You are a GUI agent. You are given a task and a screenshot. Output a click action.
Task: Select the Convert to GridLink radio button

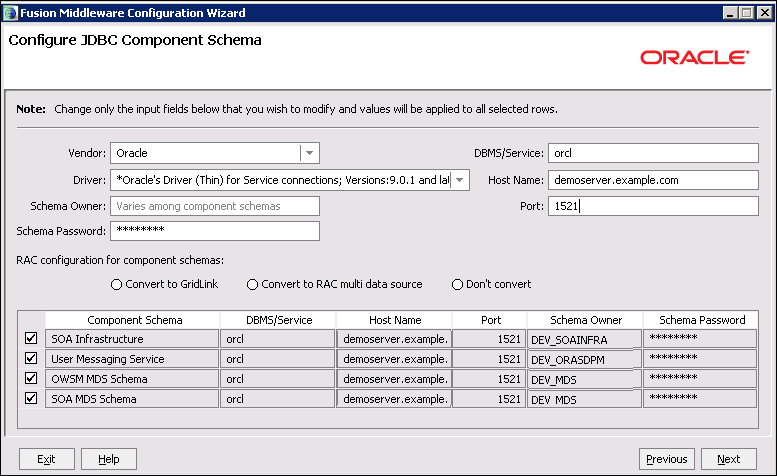(116, 284)
